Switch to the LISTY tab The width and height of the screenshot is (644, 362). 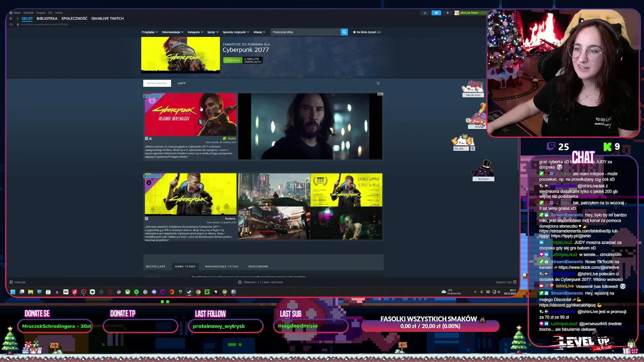(x=182, y=83)
